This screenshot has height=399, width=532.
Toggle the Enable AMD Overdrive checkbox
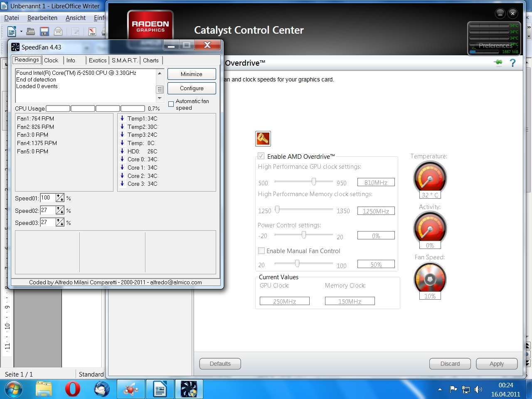coord(261,156)
